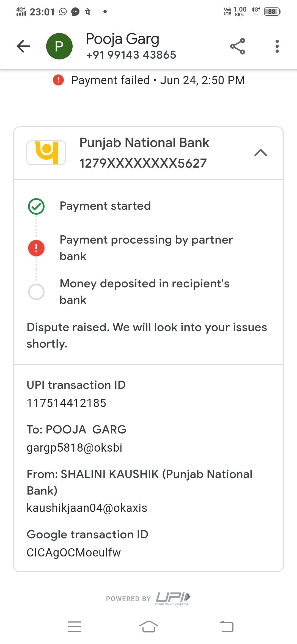Open Pooja Garg's green profile avatar
297x644 pixels.
click(x=59, y=46)
